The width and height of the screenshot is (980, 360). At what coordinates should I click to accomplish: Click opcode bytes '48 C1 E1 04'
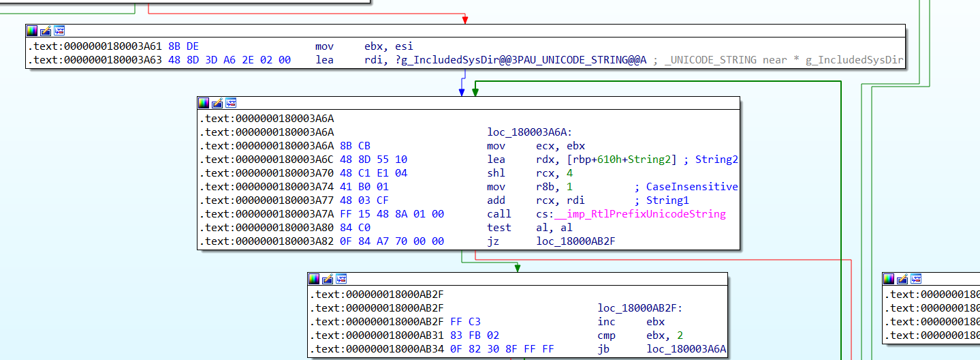(373, 173)
